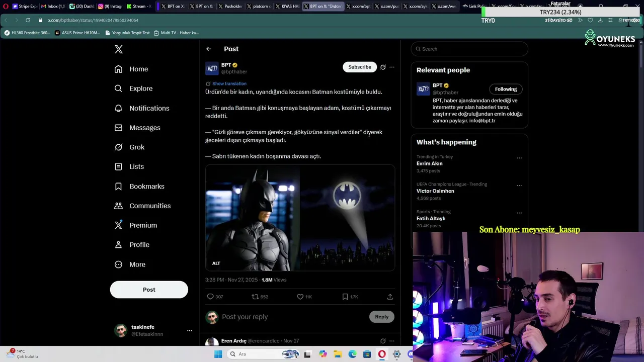Click the Premium X icon
This screenshot has height=362, width=644.
(118, 225)
